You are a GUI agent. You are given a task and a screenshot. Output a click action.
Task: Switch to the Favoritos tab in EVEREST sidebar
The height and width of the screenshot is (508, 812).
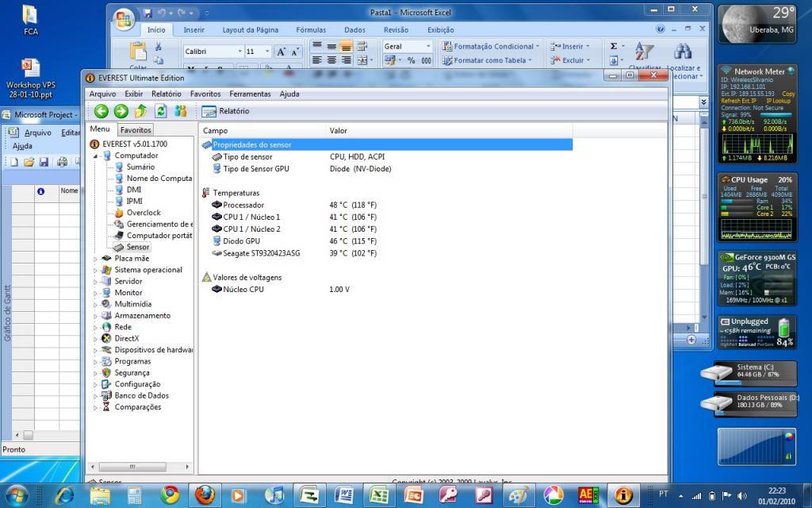(136, 129)
